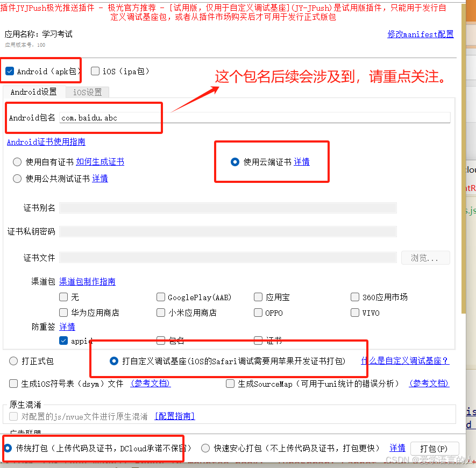476x468 pixels.
Task: Check the 生成SourceMap checkbox
Action: [x=230, y=384]
